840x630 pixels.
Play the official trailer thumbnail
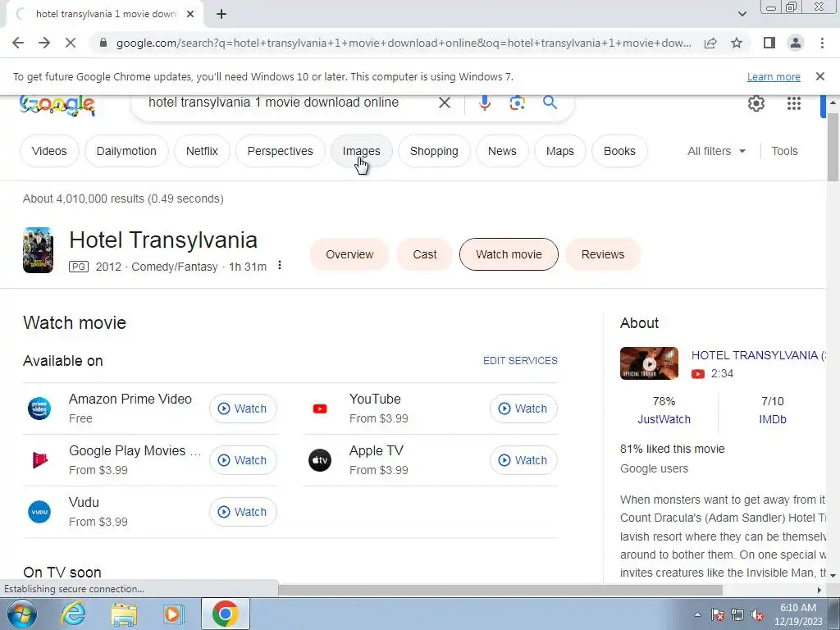[649, 363]
